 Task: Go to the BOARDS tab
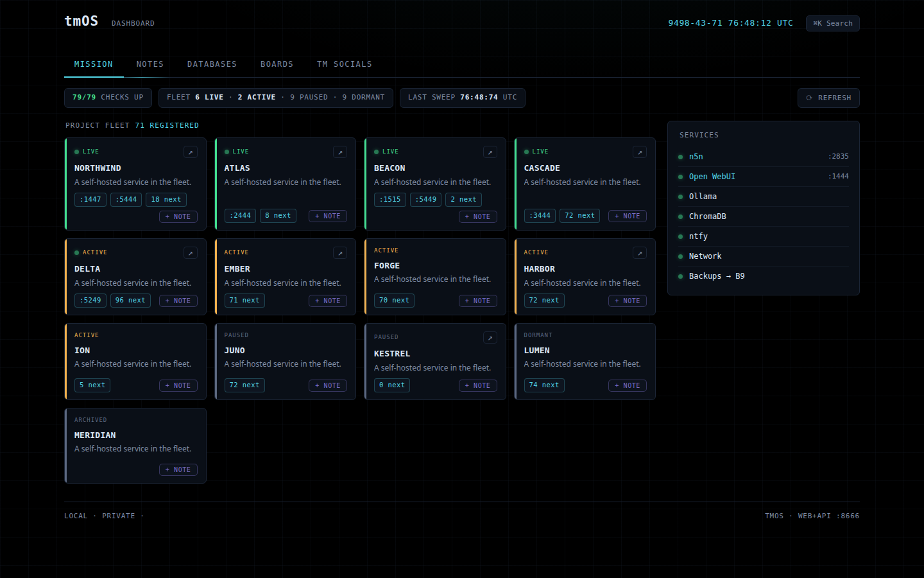(277, 64)
